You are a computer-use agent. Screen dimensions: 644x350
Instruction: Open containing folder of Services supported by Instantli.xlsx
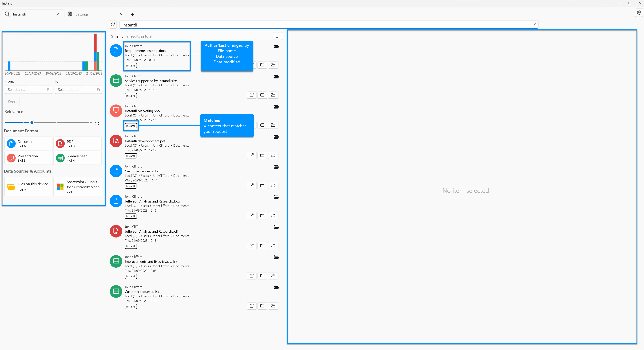pyautogui.click(x=273, y=95)
